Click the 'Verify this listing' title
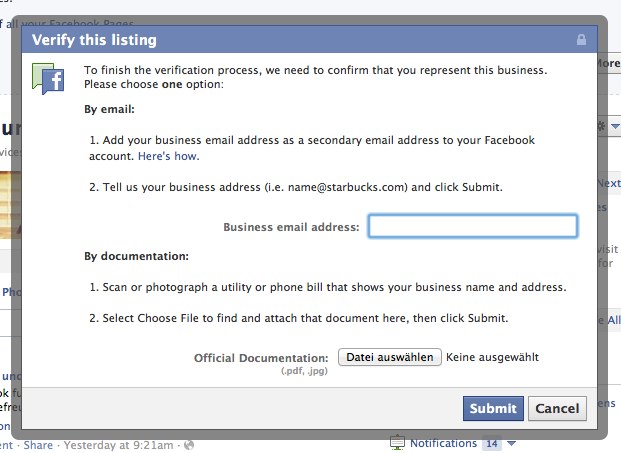Image resolution: width=621 pixels, height=453 pixels. click(94, 40)
